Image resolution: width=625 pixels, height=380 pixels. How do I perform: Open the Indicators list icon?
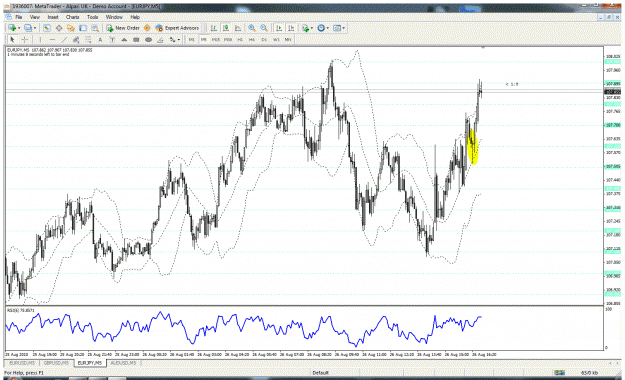pyautogui.click(x=306, y=28)
